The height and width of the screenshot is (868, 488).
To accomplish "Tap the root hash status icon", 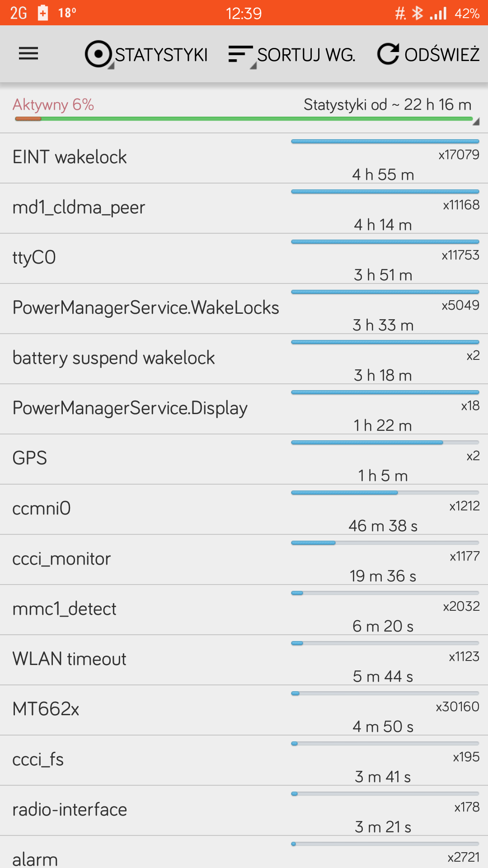I will pos(400,14).
